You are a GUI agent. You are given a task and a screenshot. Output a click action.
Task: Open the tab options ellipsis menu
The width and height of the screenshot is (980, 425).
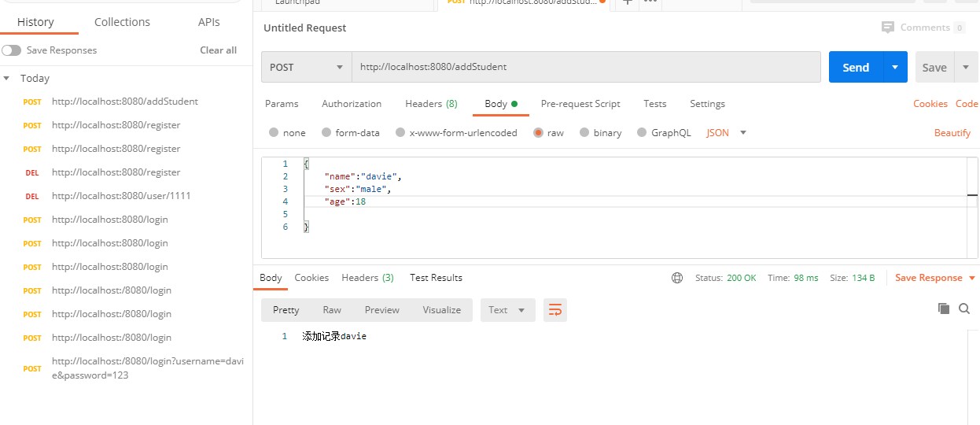point(649,2)
